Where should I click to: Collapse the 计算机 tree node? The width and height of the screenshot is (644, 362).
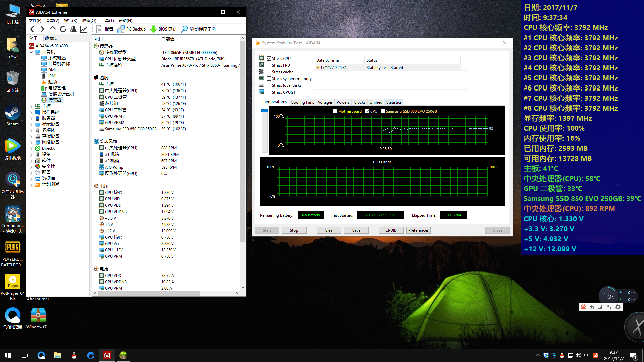click(x=31, y=52)
